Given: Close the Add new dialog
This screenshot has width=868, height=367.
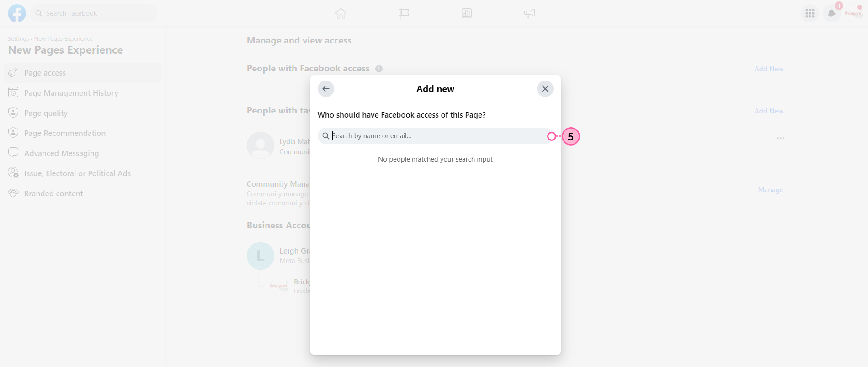Looking at the screenshot, I should click(545, 89).
